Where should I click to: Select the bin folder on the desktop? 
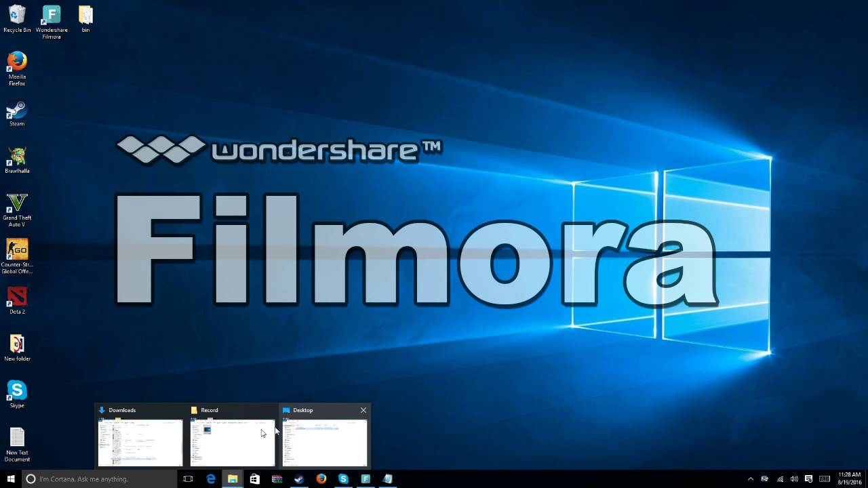click(85, 19)
